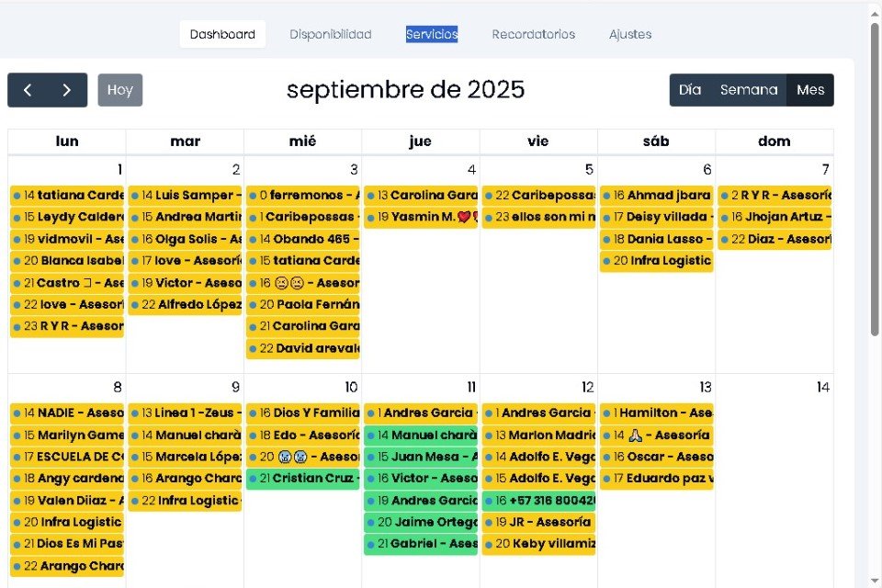Viewport: 882px width, 588px height.
Task: Go to previous month arrow
Action: coord(28,90)
